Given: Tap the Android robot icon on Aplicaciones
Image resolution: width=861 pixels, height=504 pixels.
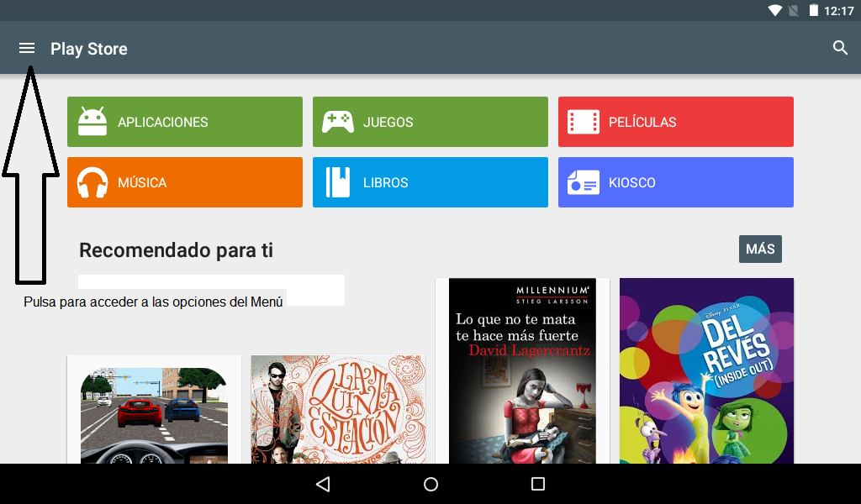Looking at the screenshot, I should pos(92,122).
